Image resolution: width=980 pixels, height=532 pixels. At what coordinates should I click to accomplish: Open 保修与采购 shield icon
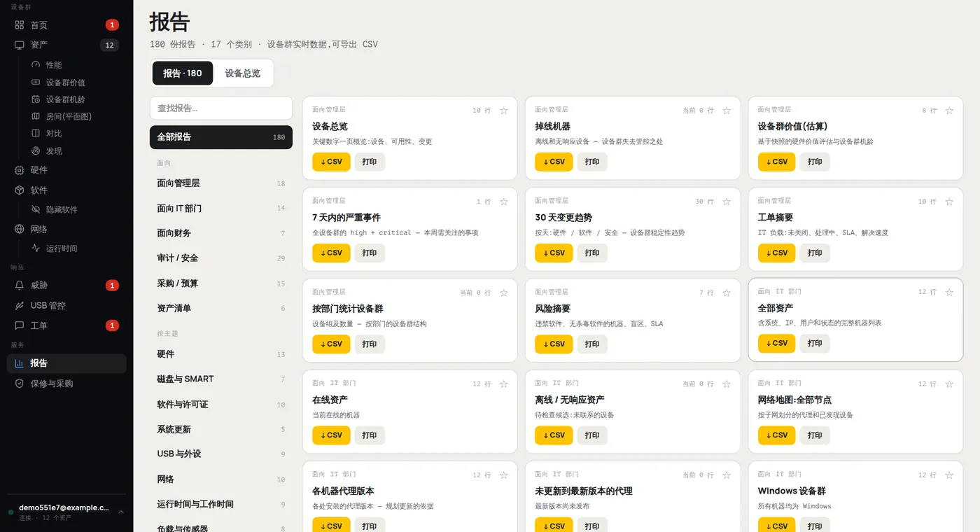pos(20,384)
